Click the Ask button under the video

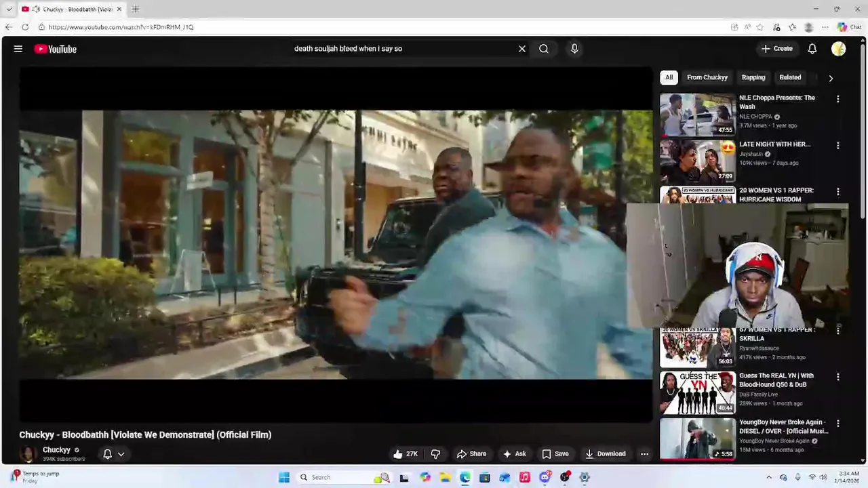(x=514, y=454)
